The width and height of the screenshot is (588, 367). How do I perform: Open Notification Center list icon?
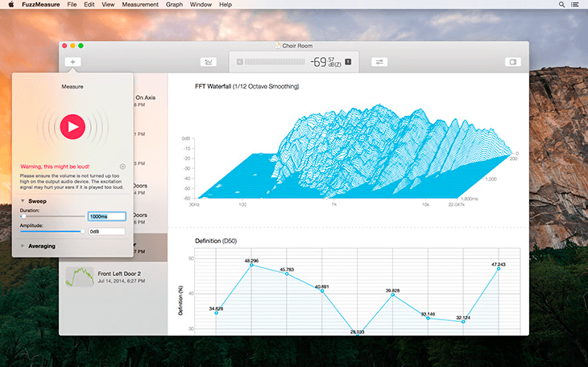coord(574,5)
